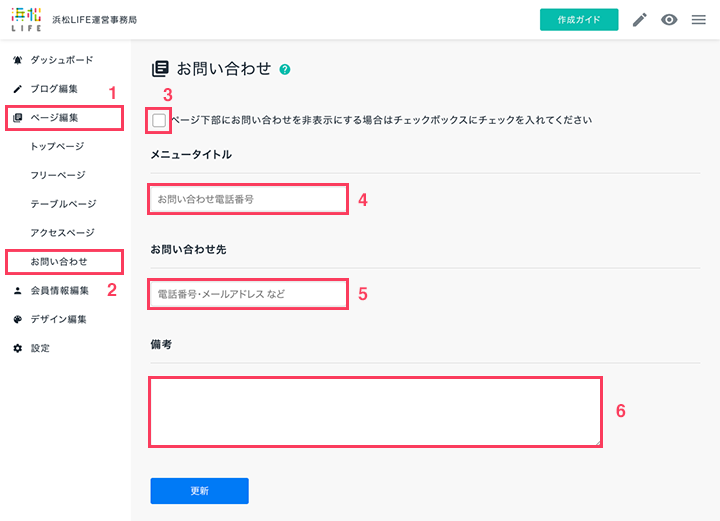
Task: Click the blue 更新 button
Action: (x=200, y=491)
